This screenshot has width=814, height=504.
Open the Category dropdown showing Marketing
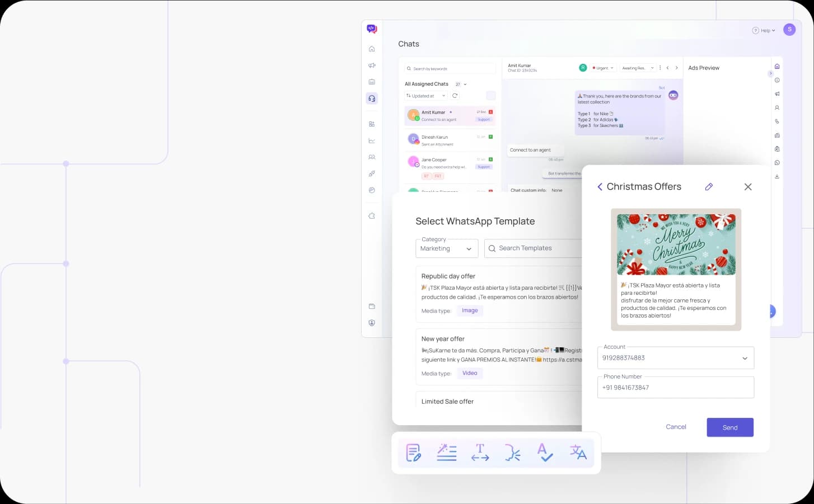coord(446,248)
